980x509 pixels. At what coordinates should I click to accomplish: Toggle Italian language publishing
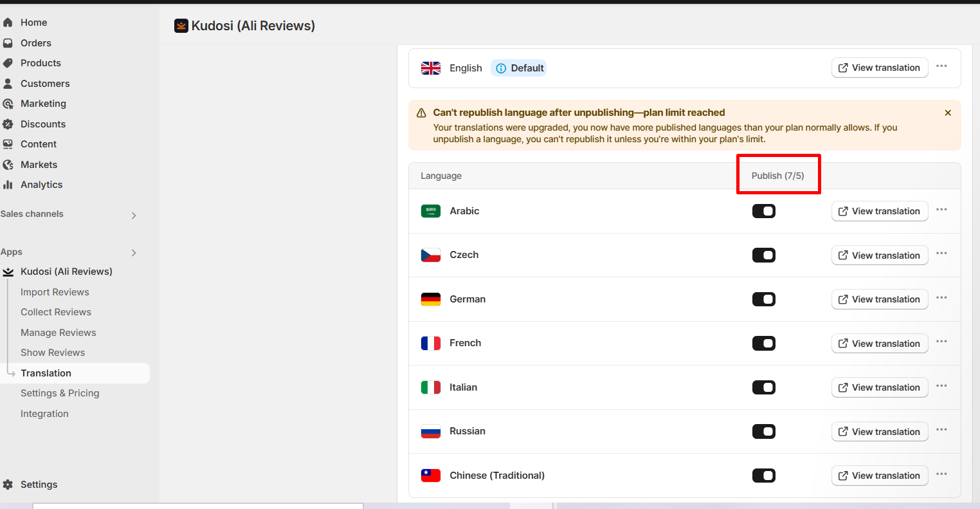pyautogui.click(x=764, y=387)
